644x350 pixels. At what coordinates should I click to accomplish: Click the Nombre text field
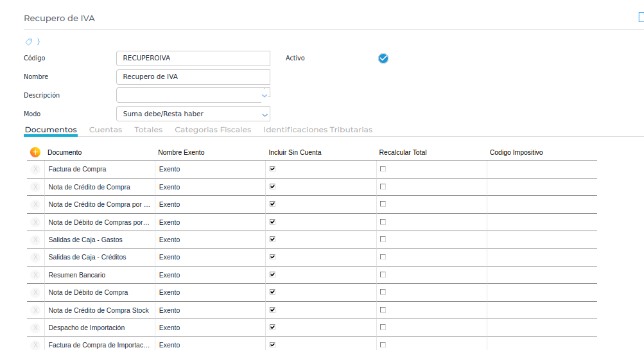tap(193, 77)
